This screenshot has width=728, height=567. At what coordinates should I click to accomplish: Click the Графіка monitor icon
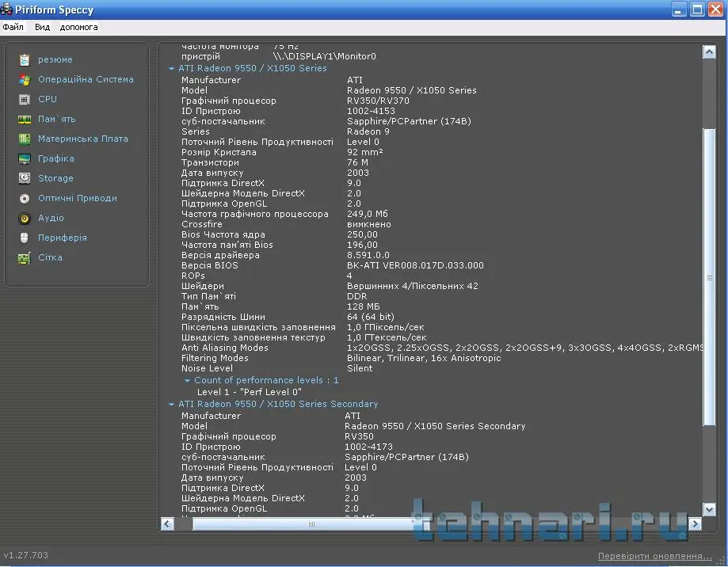coord(25,158)
